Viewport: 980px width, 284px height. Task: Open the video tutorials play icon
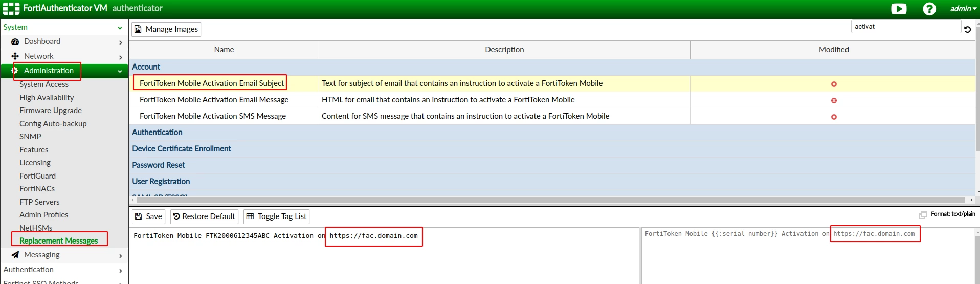click(x=899, y=9)
